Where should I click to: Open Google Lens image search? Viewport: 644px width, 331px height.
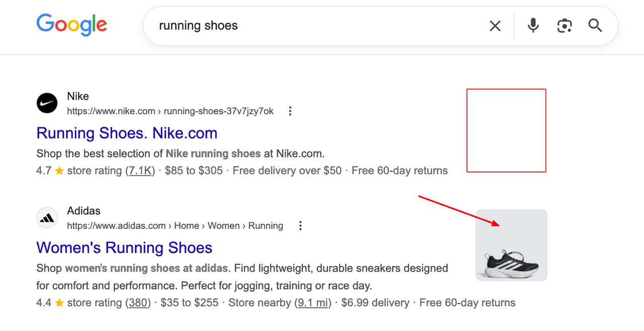[564, 26]
